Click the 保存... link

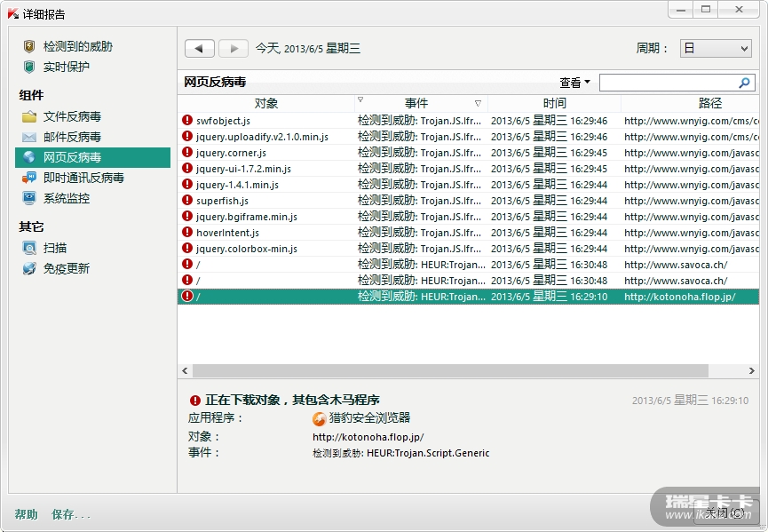[71, 514]
